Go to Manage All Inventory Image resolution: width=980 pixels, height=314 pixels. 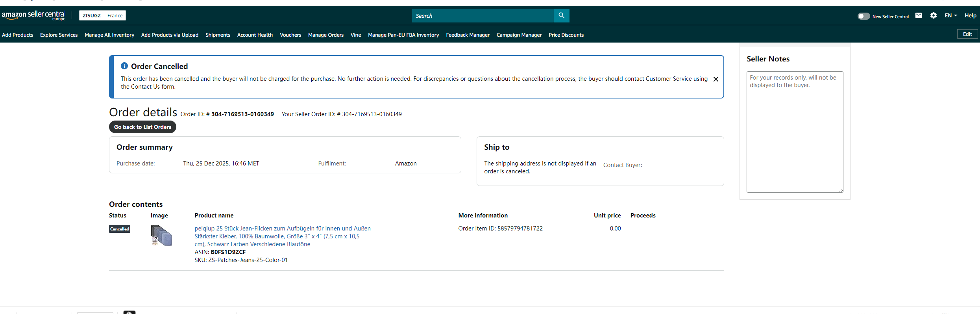coord(109,35)
